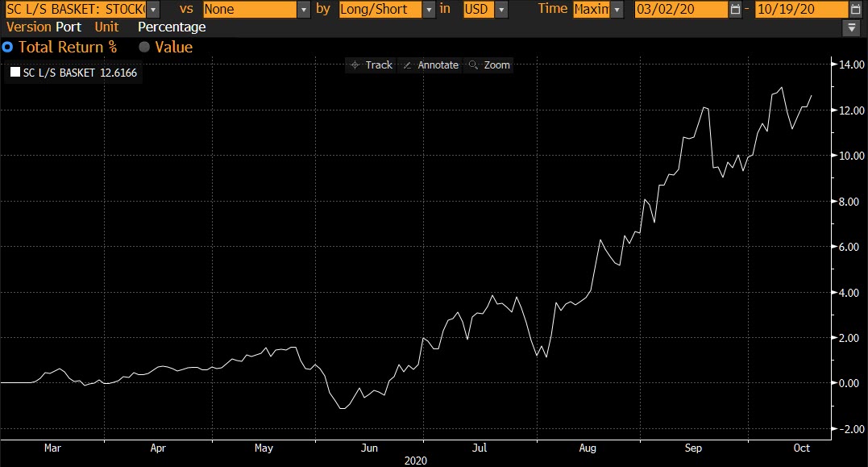Open the USD currency dropdown

pyautogui.click(x=501, y=10)
